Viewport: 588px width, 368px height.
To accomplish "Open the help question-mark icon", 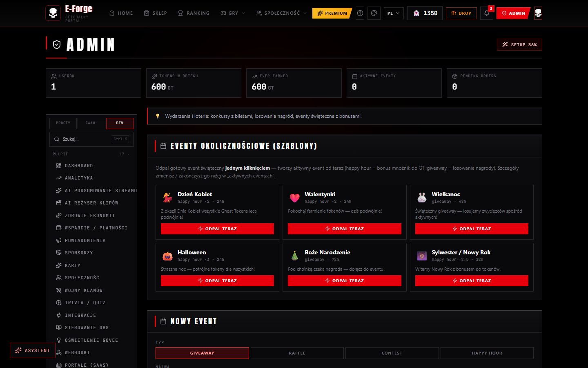I will [360, 13].
